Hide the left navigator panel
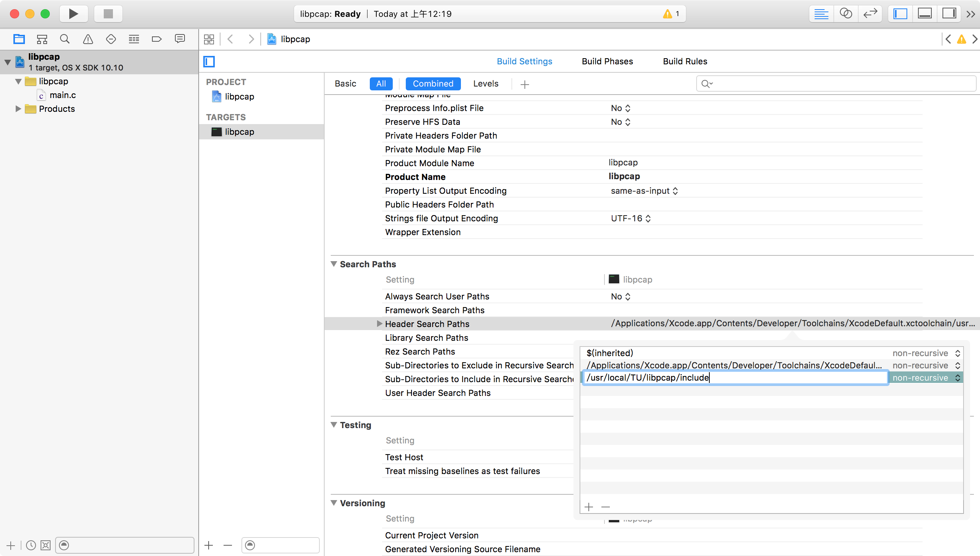Image resolution: width=980 pixels, height=556 pixels. pyautogui.click(x=900, y=14)
